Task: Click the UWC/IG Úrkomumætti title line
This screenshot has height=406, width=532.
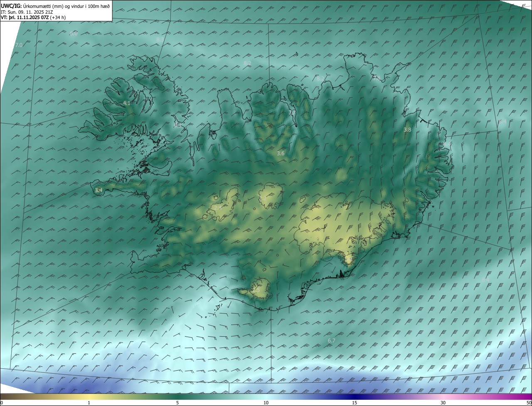Action: [x=55, y=6]
